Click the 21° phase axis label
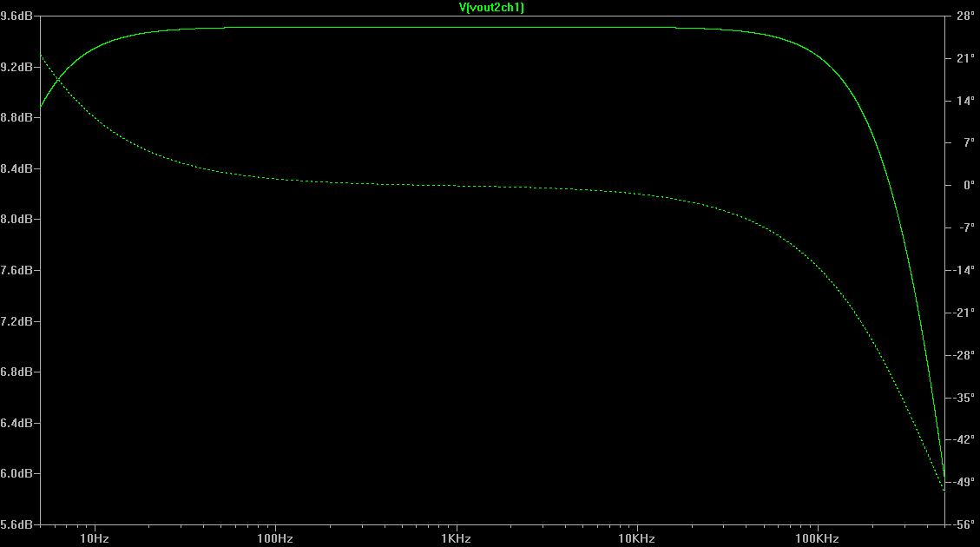Screen dimensions: 980x547 tap(965, 58)
